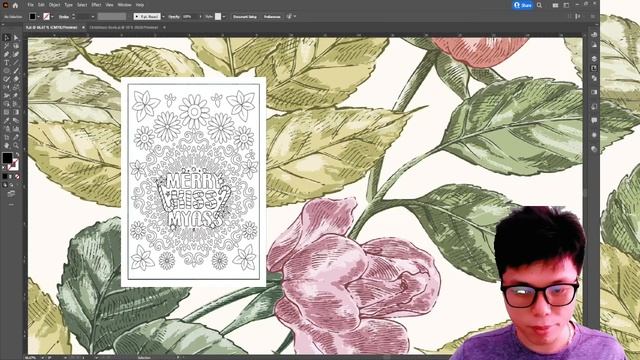
Task: Activate the Blend tool
Action: 16,120
